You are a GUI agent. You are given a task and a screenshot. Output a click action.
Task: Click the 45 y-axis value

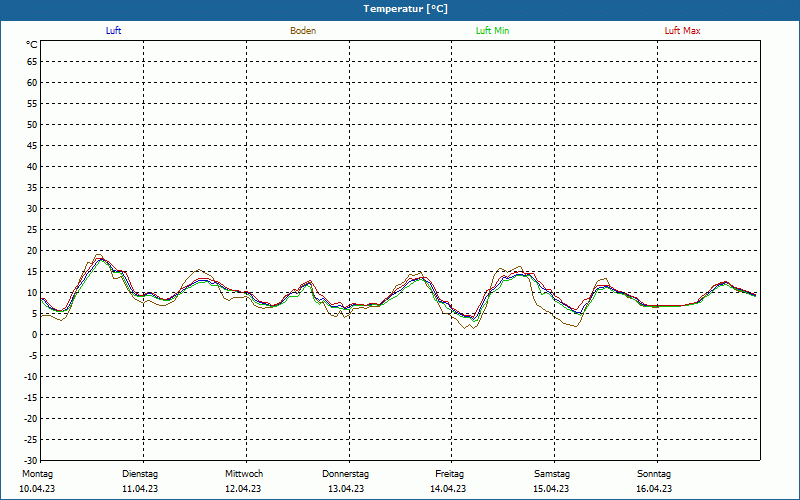click(x=32, y=145)
